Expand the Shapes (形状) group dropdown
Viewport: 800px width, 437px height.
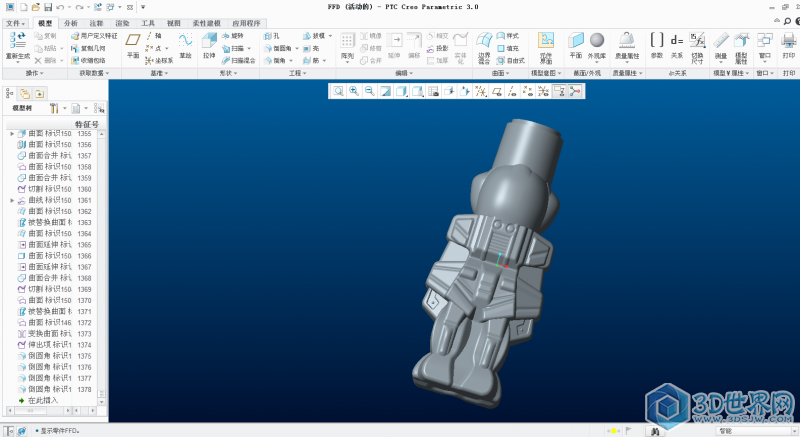(x=229, y=73)
